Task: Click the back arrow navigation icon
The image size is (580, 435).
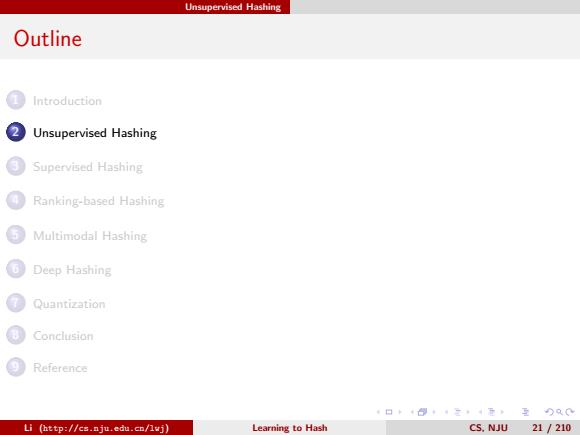Action: [549, 412]
